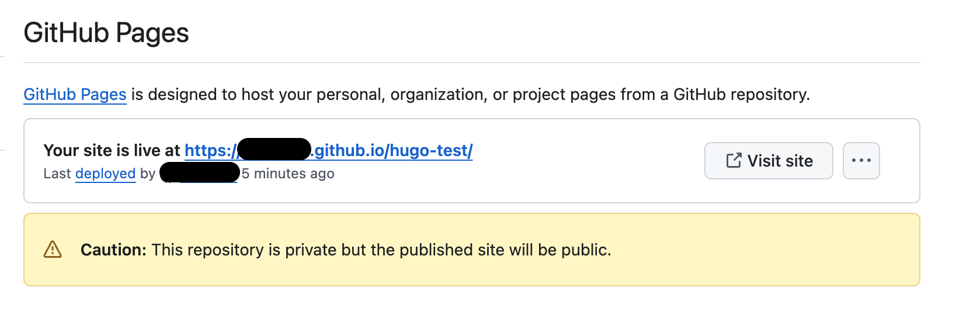Open the live github.io/hugo-test/ site URL
This screenshot has width=980, height=318.
point(392,151)
